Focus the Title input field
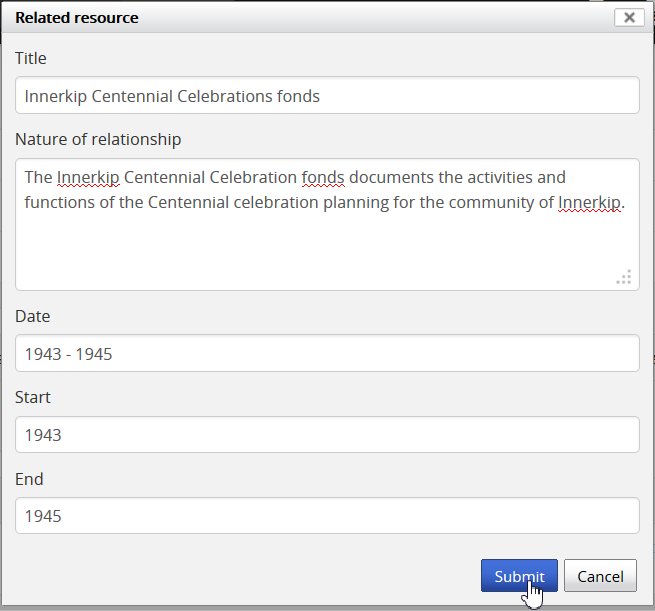655x611 pixels. tap(327, 96)
